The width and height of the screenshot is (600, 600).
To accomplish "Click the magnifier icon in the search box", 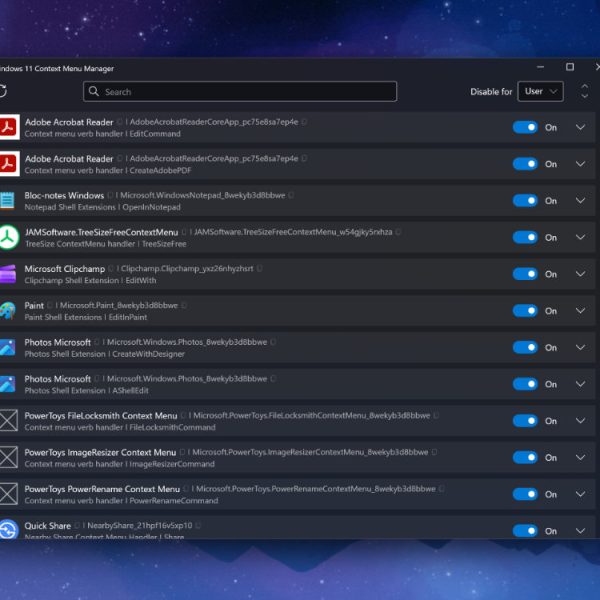I will click(x=94, y=91).
